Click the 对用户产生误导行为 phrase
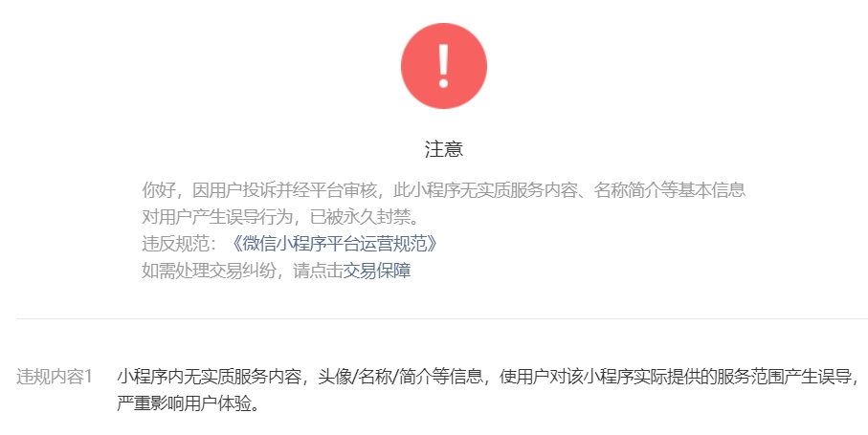 (x=217, y=217)
